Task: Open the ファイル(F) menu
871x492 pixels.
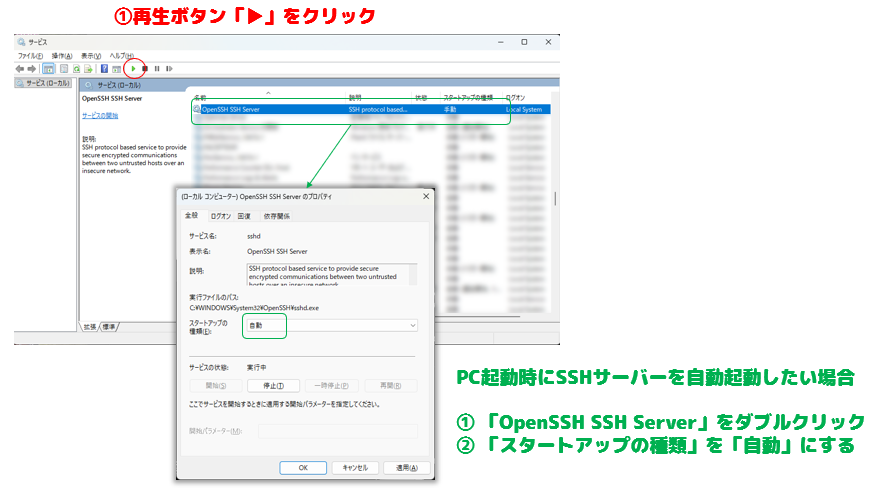Action: 30,56
